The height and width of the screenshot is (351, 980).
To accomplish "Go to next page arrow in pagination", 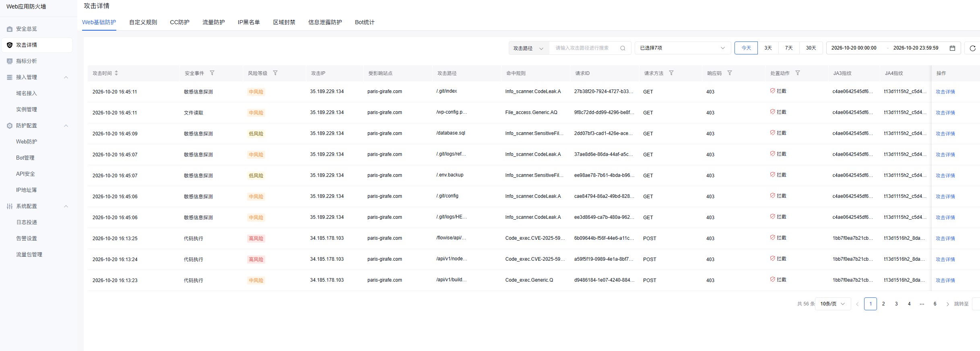I will (x=947, y=304).
